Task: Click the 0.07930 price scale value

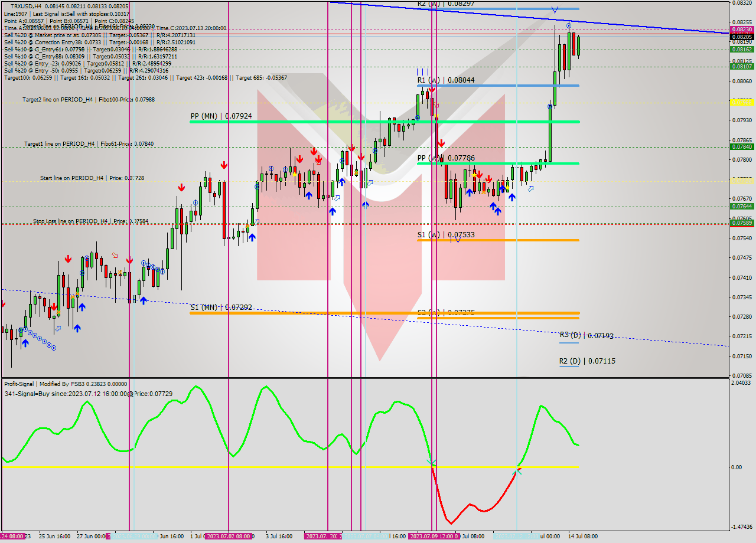Action: tap(741, 120)
